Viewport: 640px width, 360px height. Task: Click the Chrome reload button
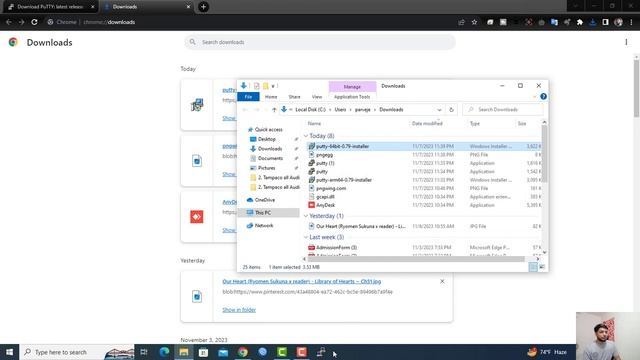point(34,22)
